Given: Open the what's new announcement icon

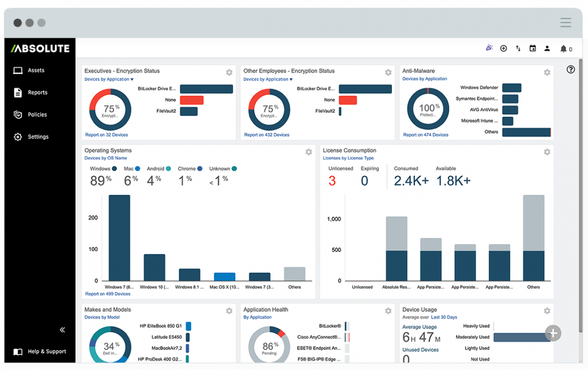Looking at the screenshot, I should 489,47.
